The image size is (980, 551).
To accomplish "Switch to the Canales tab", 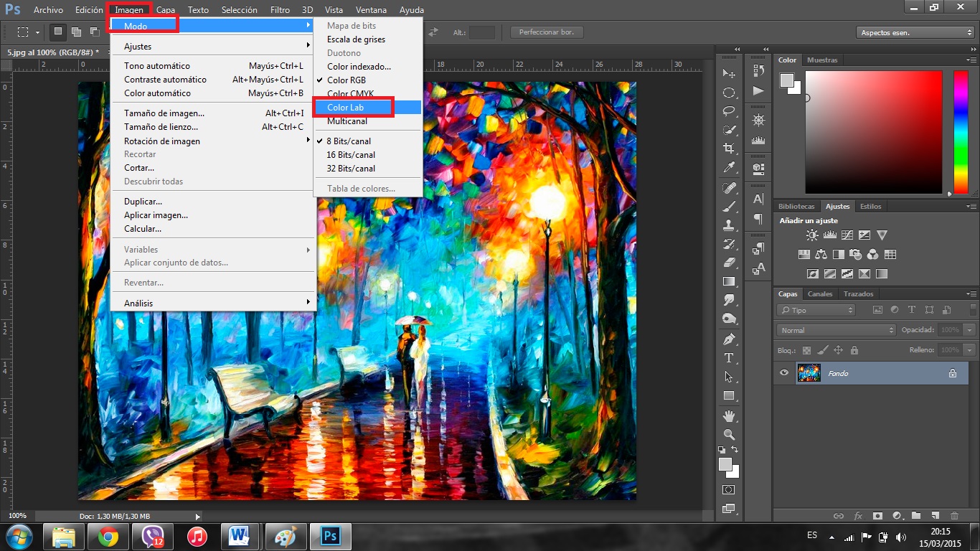I will 820,294.
